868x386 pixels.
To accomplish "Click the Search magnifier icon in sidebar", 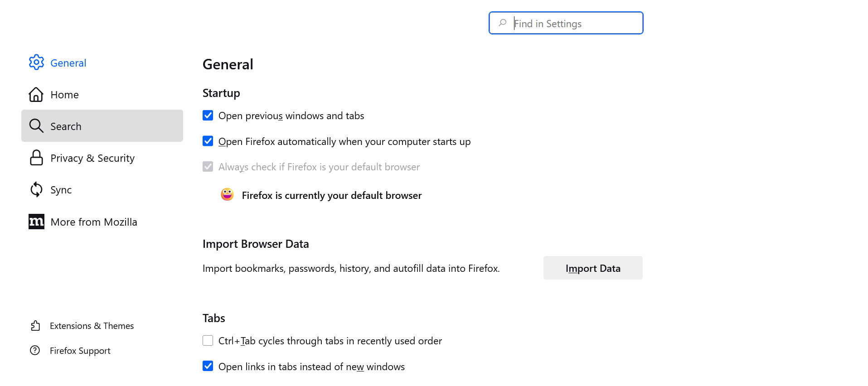I will point(36,126).
